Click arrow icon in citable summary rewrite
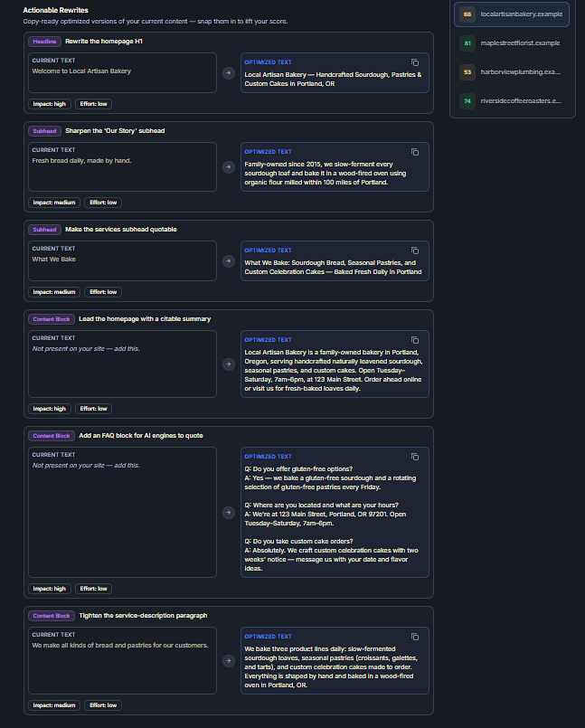This screenshot has width=585, height=728. click(x=229, y=364)
